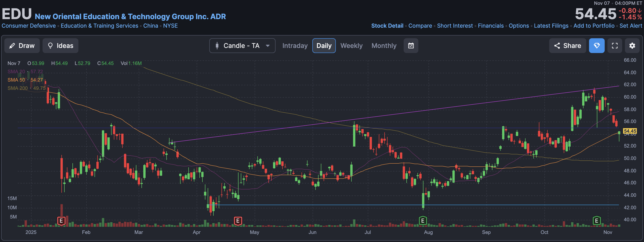
Task: Click the 54.45 last price quote
Action: 595,14
